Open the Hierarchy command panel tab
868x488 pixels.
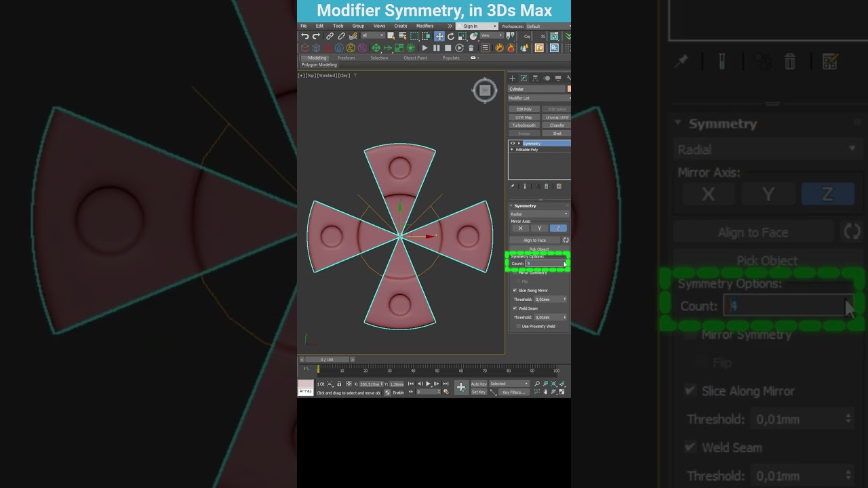point(535,78)
